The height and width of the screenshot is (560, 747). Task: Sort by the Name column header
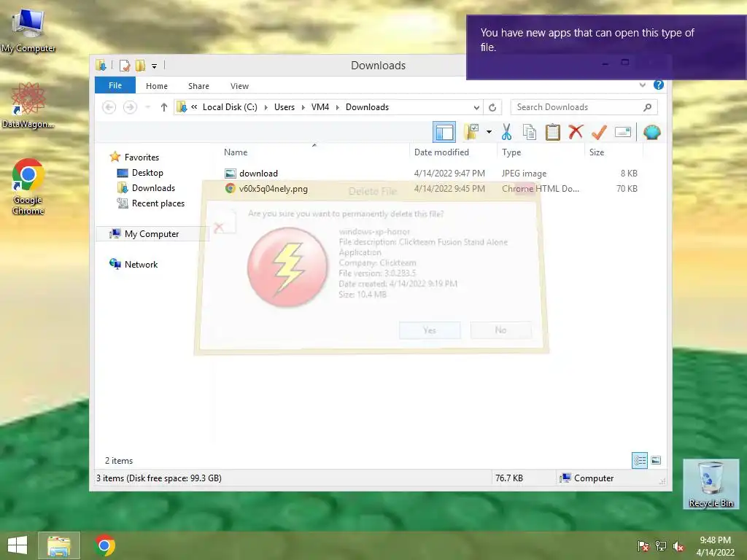point(314,152)
